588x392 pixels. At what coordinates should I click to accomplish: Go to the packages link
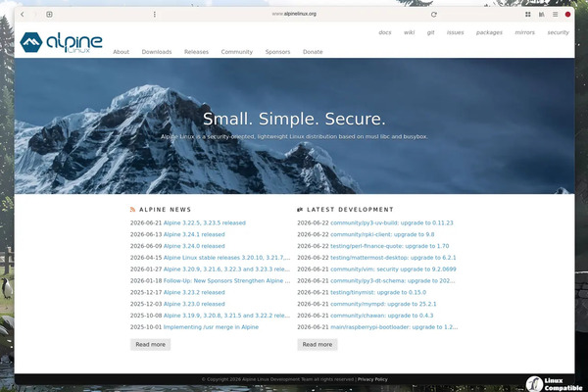(489, 32)
